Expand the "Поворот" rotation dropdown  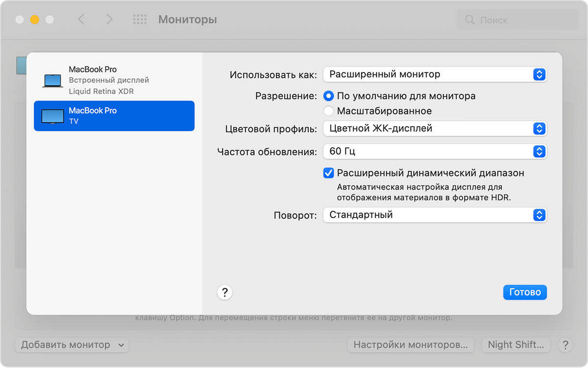435,215
